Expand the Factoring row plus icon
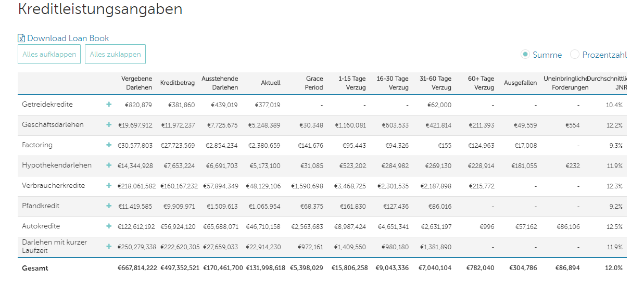This screenshot has height=281, width=644. (109, 145)
